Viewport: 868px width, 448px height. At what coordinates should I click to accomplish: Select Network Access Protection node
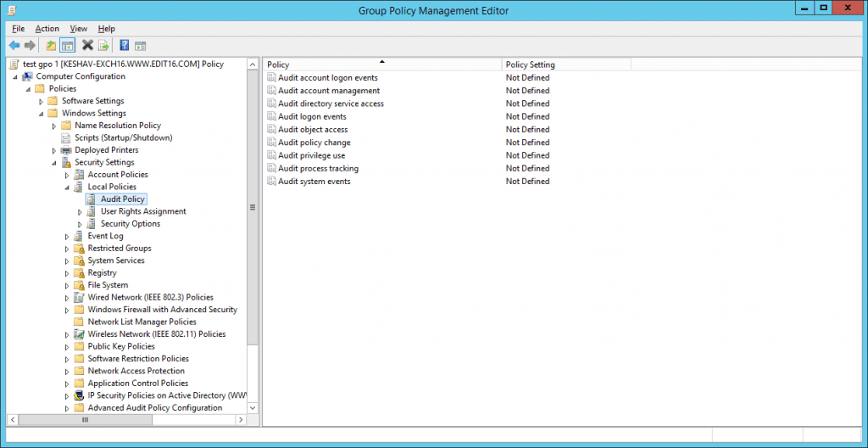click(x=136, y=371)
